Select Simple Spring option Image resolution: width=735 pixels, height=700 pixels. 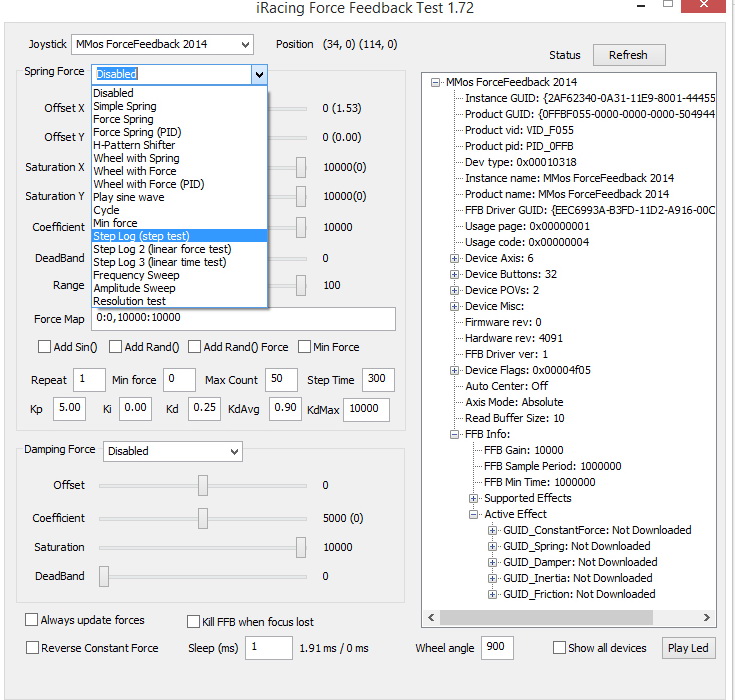(x=180, y=106)
